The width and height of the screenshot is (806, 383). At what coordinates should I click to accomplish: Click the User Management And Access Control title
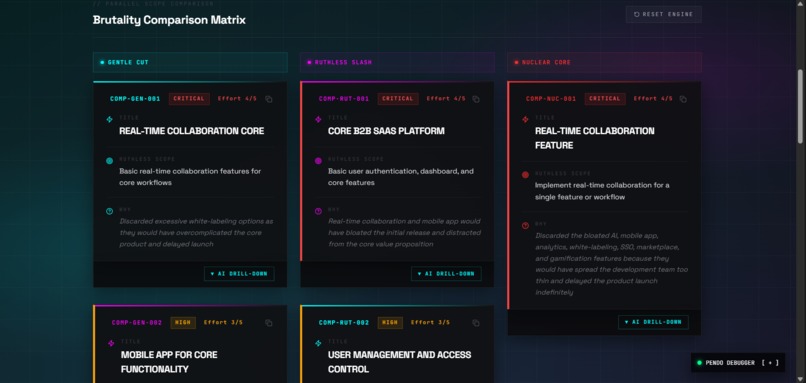(399, 362)
